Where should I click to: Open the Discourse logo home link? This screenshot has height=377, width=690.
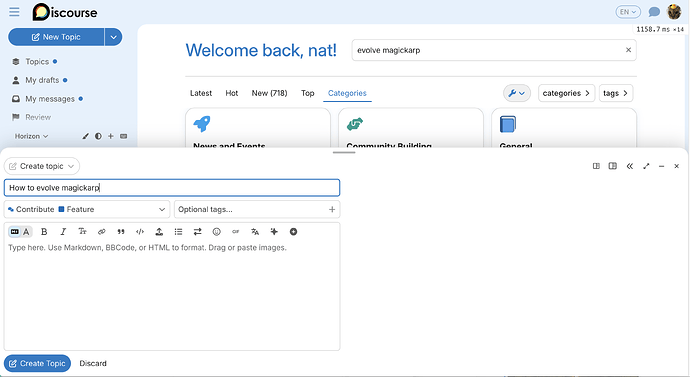pyautogui.click(x=65, y=12)
